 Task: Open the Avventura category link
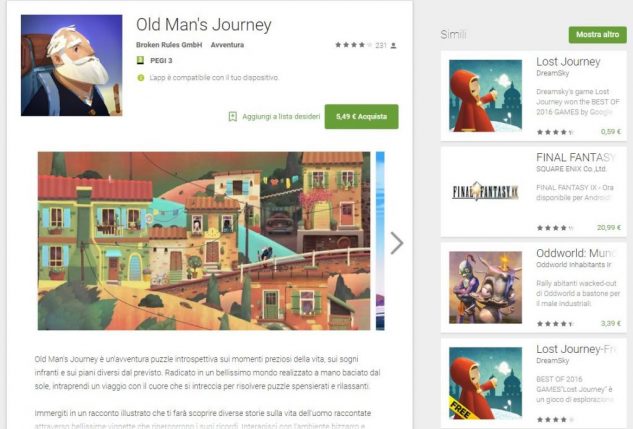coord(227,45)
